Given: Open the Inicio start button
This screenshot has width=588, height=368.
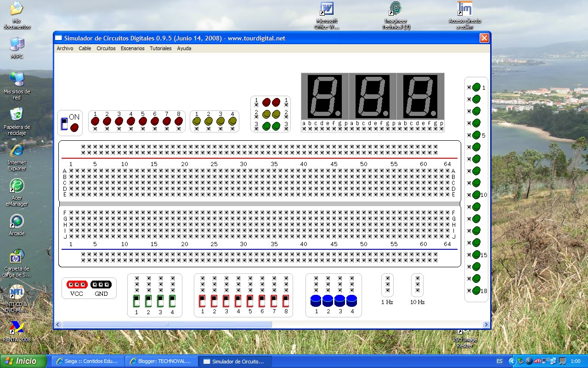Looking at the screenshot, I should click(22, 362).
